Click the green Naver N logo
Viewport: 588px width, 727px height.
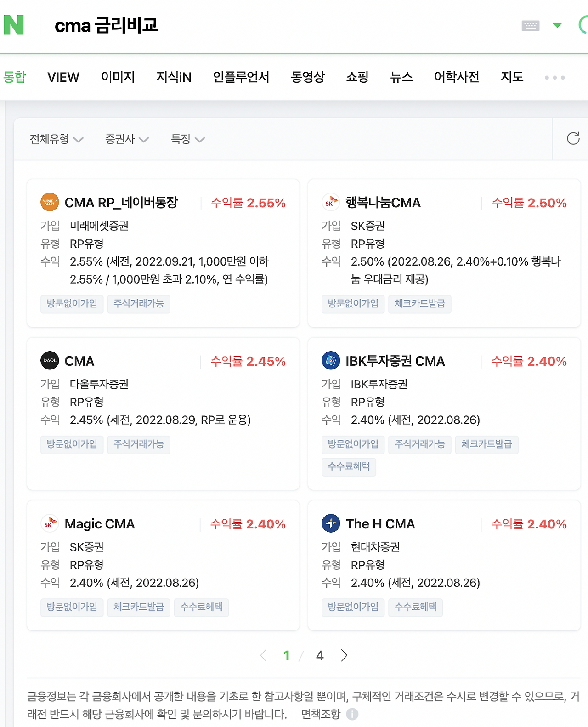(x=14, y=25)
